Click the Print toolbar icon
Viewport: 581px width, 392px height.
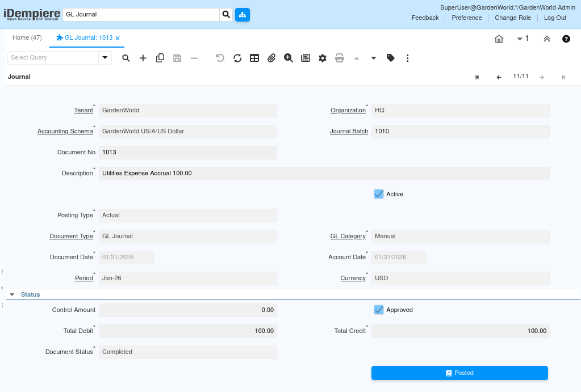click(x=340, y=58)
